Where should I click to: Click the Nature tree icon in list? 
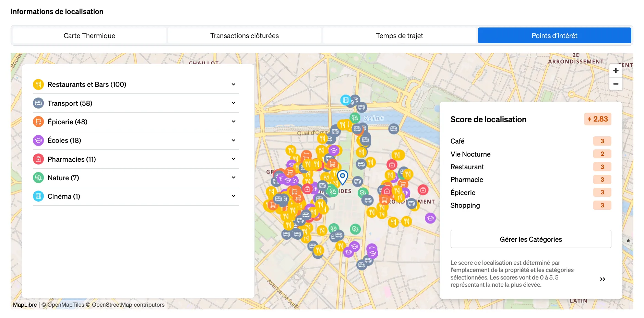point(38,178)
